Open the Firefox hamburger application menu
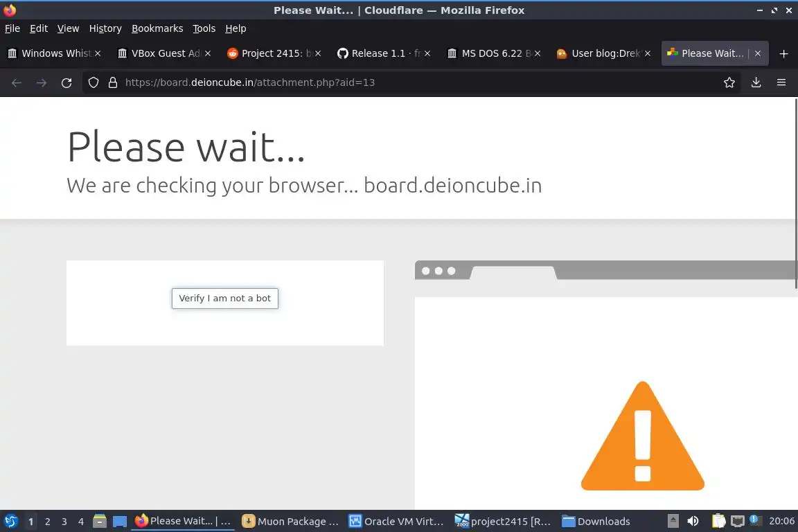 781,82
